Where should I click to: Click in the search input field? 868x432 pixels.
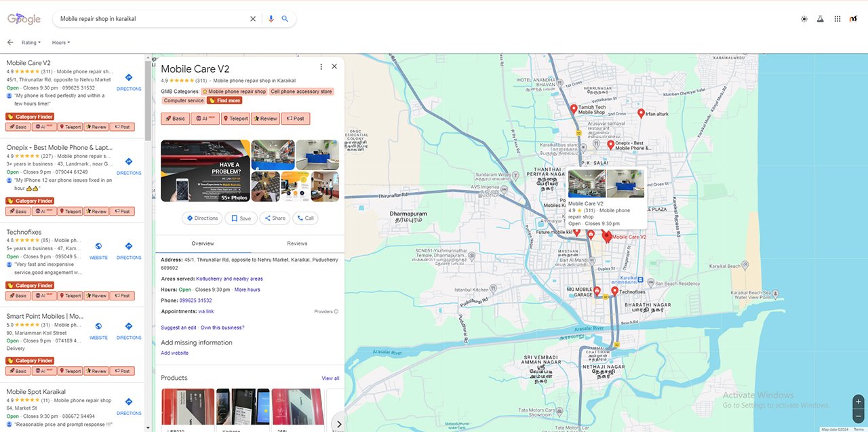152,19
